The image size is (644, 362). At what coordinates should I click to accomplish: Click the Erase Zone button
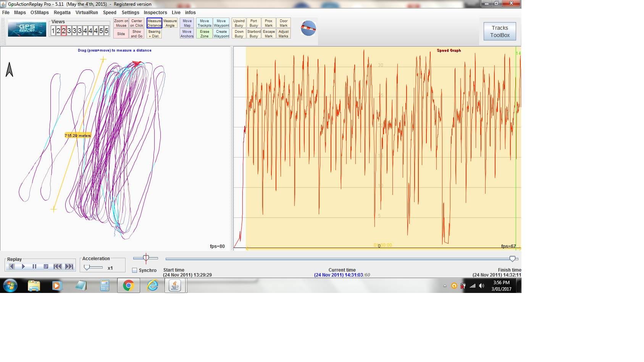(x=205, y=34)
